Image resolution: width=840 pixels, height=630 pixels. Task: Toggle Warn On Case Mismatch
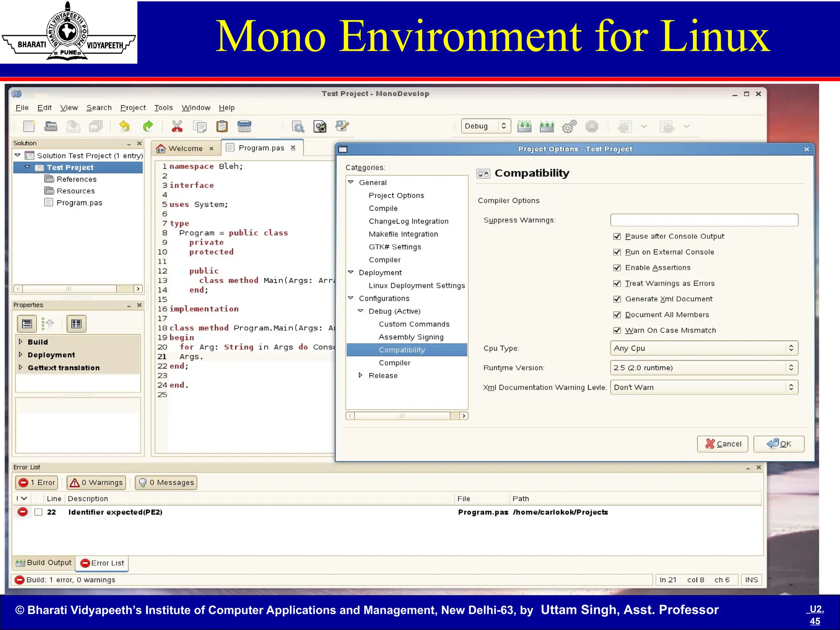(x=617, y=330)
